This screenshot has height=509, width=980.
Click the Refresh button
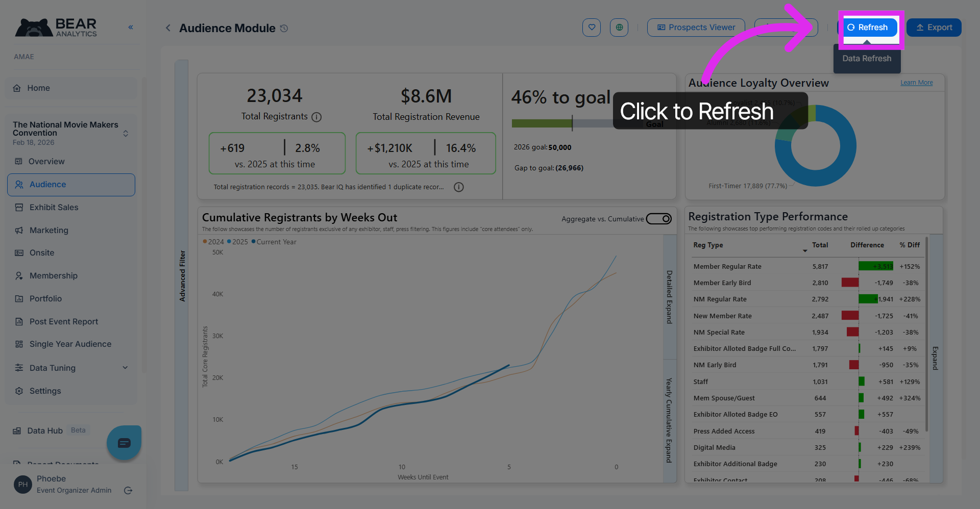point(868,28)
